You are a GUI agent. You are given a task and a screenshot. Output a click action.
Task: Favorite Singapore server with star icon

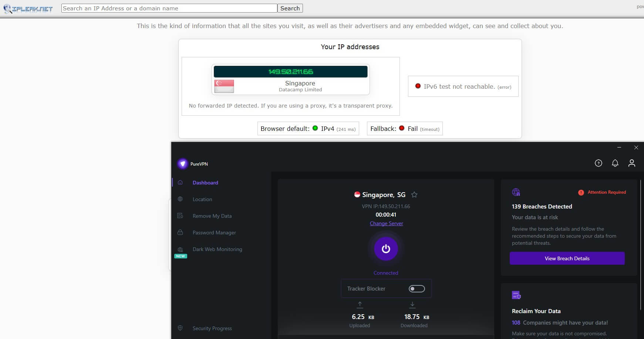tap(414, 194)
